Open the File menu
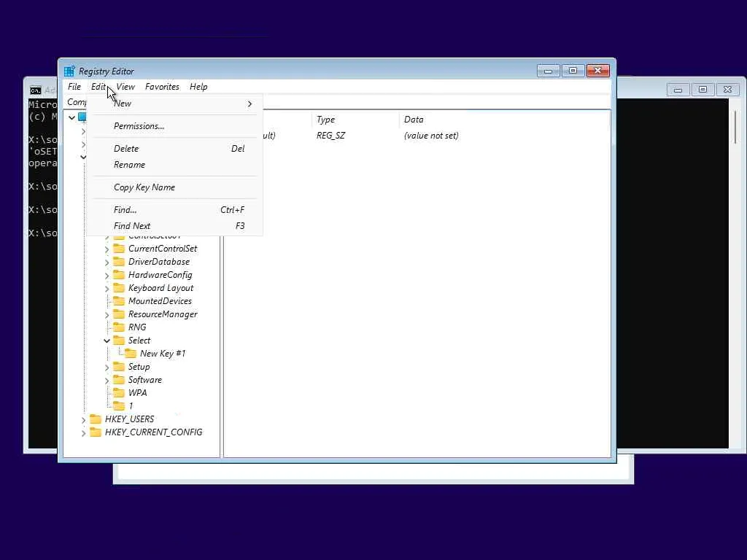 click(74, 87)
